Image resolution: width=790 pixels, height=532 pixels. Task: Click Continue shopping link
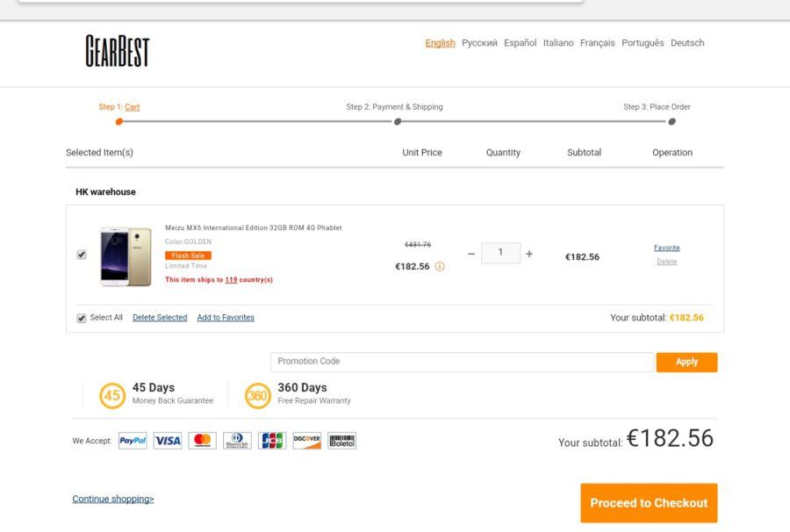tap(113, 499)
